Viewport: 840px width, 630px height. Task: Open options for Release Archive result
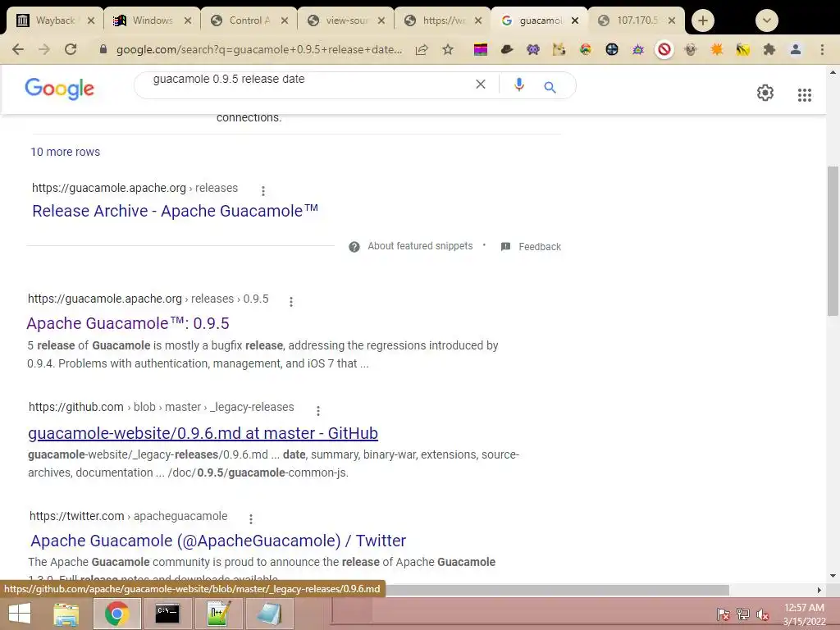263,190
